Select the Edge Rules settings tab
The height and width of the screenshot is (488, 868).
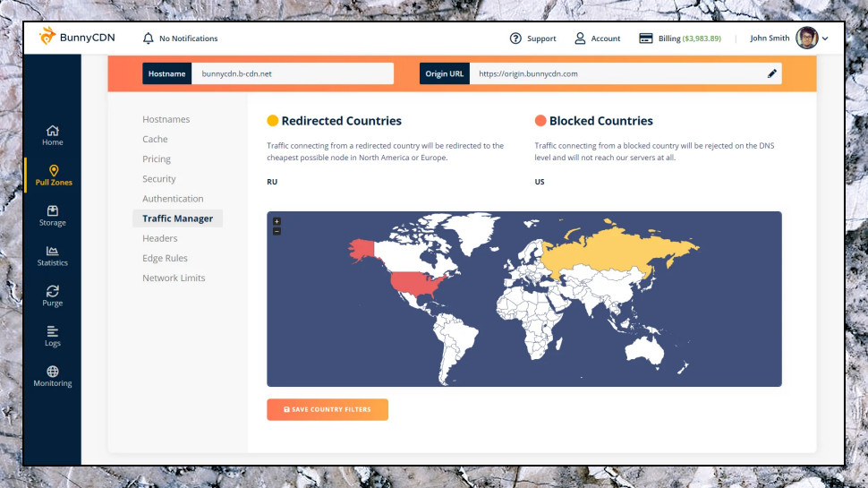tap(165, 258)
